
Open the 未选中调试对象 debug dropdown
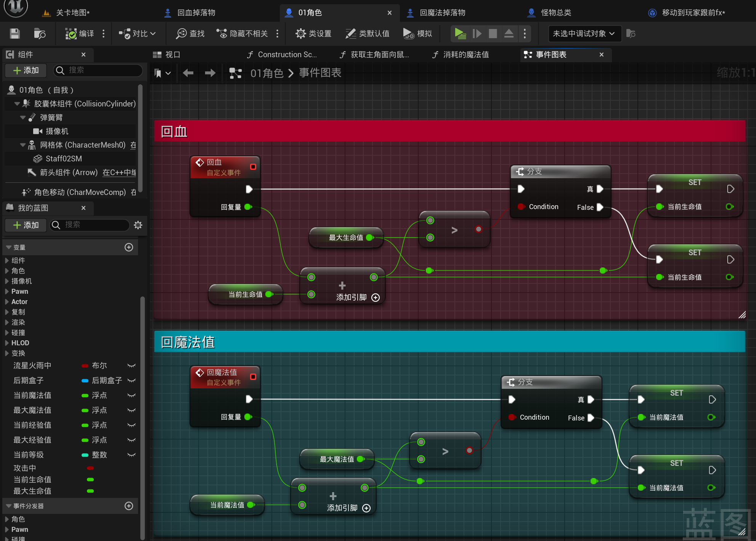click(x=584, y=34)
